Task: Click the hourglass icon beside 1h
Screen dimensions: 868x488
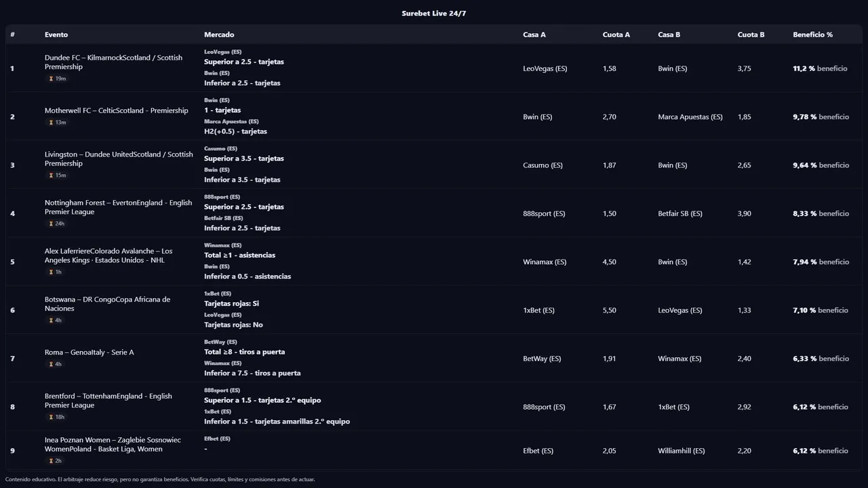Action: pyautogui.click(x=51, y=272)
